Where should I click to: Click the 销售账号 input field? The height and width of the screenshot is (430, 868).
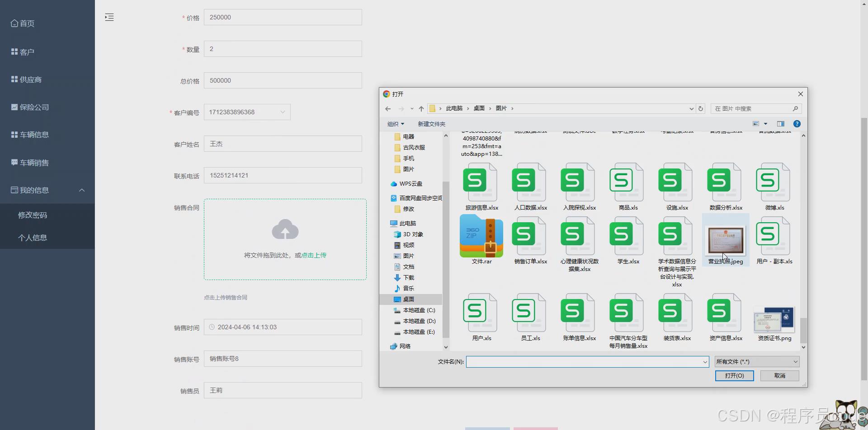coord(283,359)
